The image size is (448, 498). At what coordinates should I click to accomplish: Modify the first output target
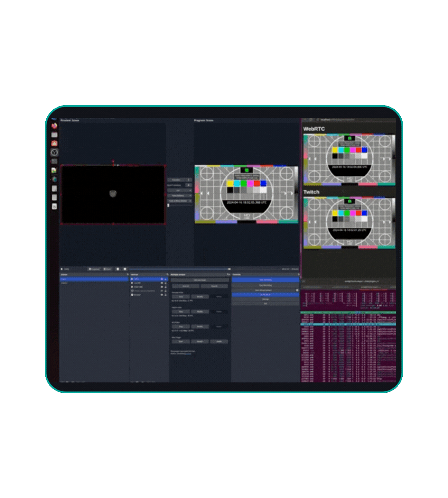pyautogui.click(x=200, y=296)
